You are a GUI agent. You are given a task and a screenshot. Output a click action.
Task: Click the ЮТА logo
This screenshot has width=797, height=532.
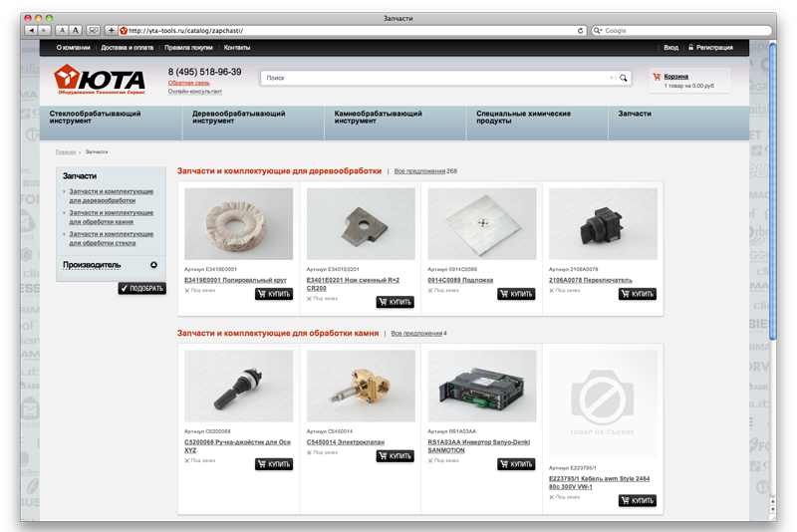(100, 79)
